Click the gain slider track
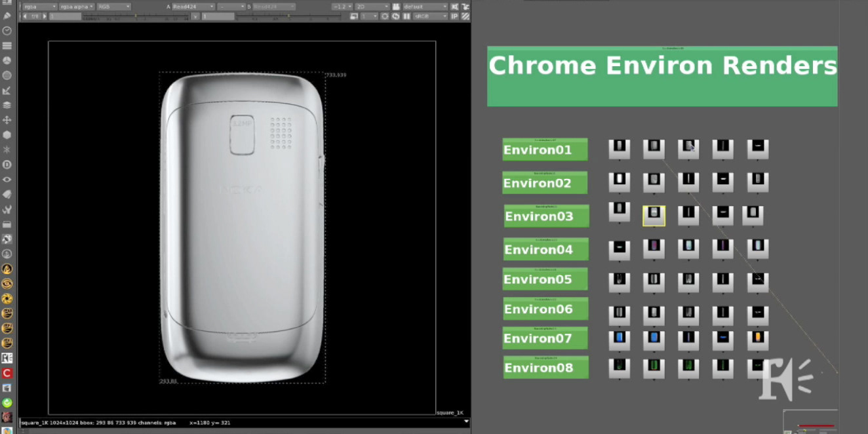The height and width of the screenshot is (434, 868). pos(136,16)
